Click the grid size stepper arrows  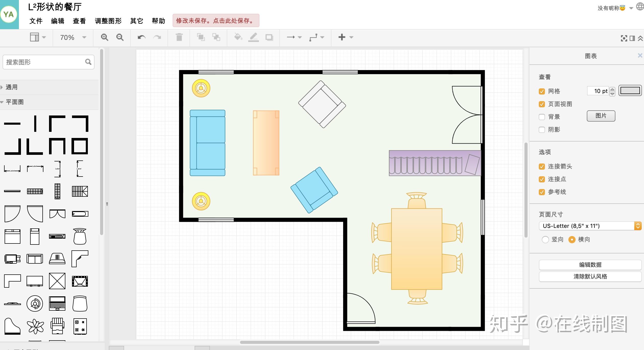tap(612, 91)
